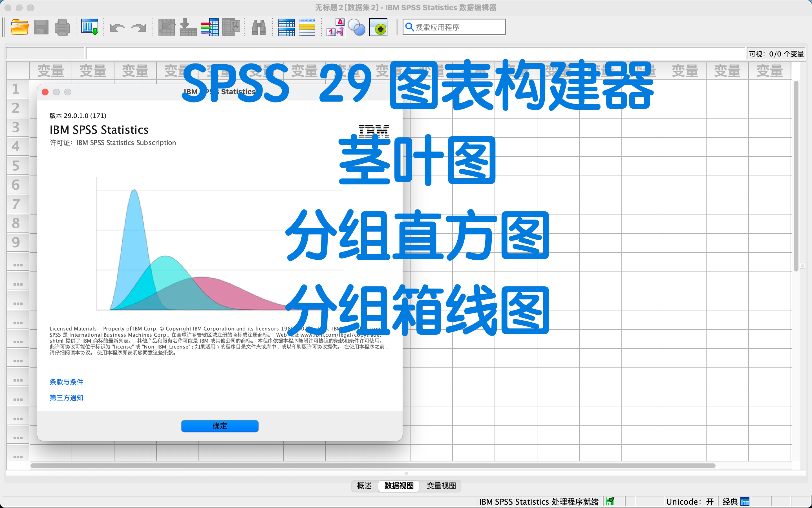Image resolution: width=812 pixels, height=508 pixels.
Task: Click the vertical scrollbar of the data grid
Action: coord(796,176)
